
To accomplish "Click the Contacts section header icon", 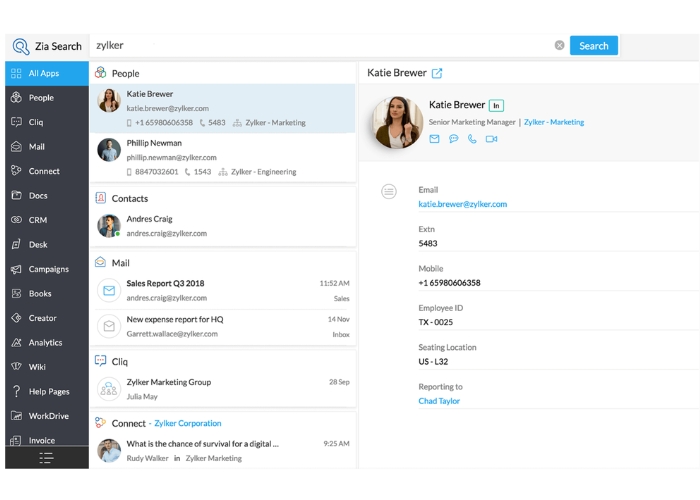I will point(100,198).
